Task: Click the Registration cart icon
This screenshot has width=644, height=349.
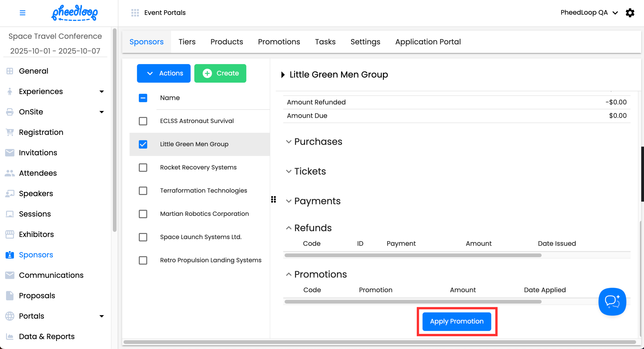Action: pyautogui.click(x=10, y=132)
